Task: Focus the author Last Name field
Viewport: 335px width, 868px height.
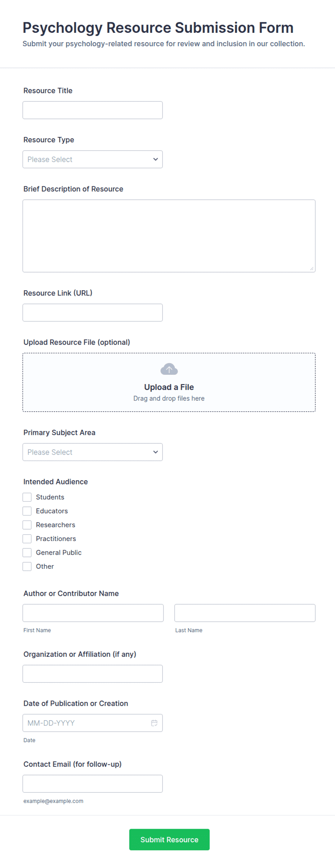Action: pyautogui.click(x=245, y=613)
